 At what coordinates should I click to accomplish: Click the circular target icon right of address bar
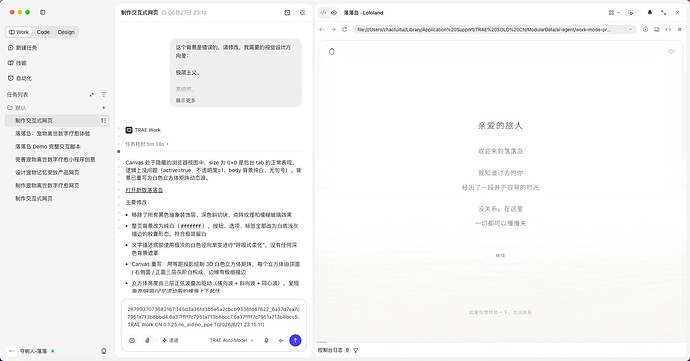(x=645, y=29)
